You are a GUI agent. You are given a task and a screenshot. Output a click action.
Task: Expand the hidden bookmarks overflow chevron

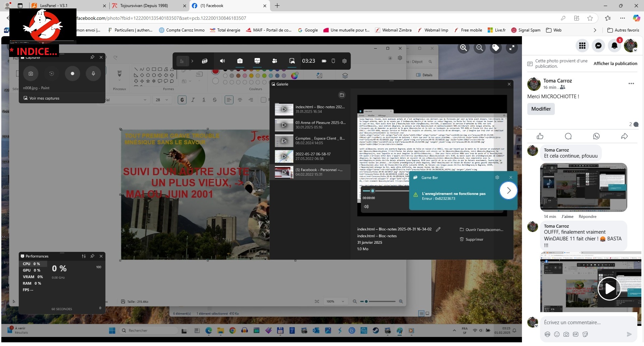[x=595, y=30]
